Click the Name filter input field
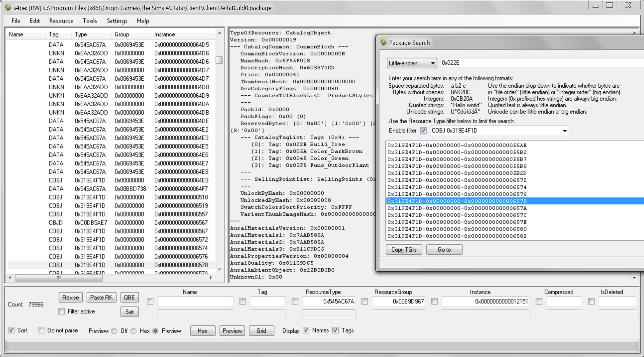644x357 pixels. (195, 301)
